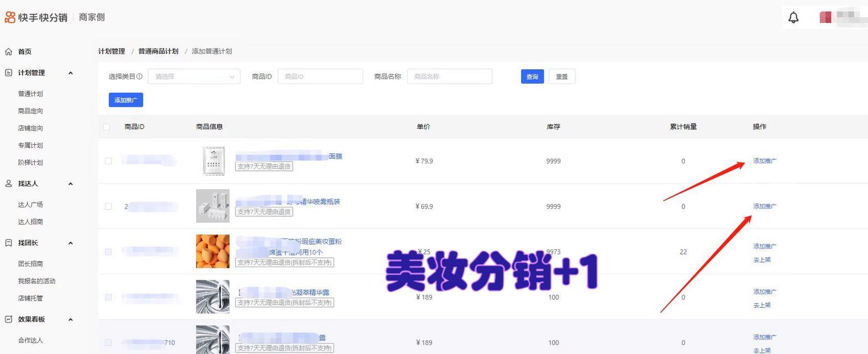
Task: Open 商品定向 in the sidebar
Action: [30, 111]
